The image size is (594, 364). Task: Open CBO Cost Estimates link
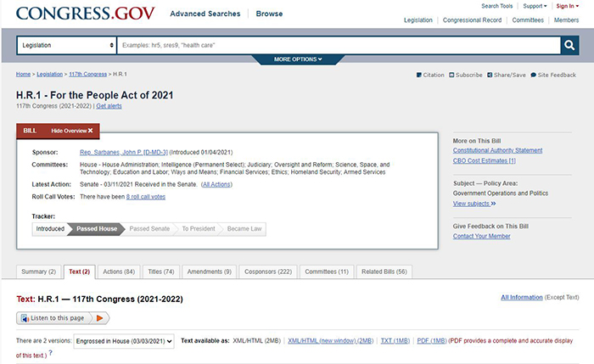[x=485, y=160]
